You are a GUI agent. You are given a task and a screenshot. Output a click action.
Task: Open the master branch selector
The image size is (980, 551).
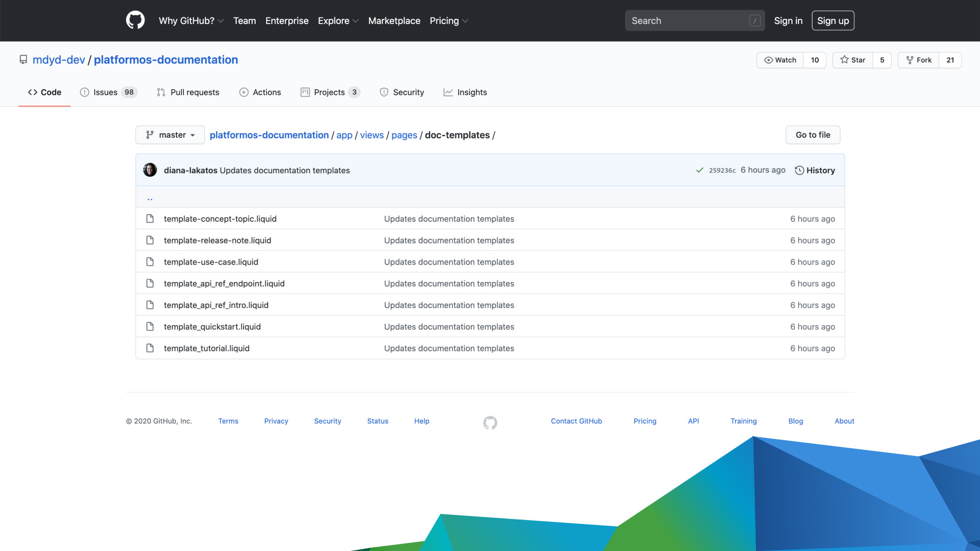coord(170,135)
